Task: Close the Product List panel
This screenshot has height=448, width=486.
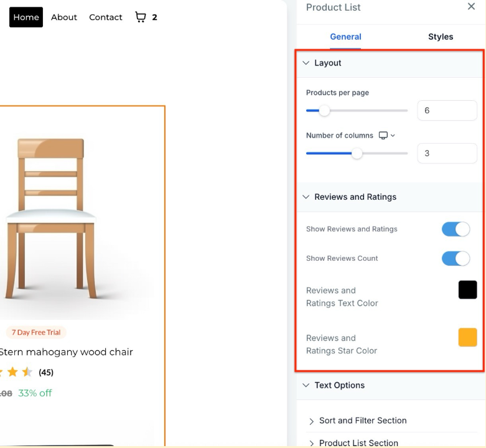Action: pyautogui.click(x=471, y=6)
